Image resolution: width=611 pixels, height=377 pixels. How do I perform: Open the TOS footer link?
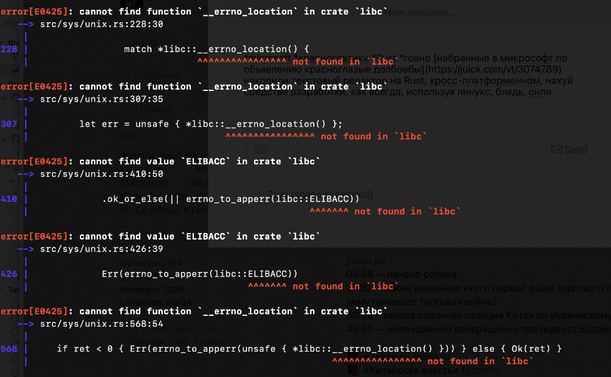coord(179,342)
